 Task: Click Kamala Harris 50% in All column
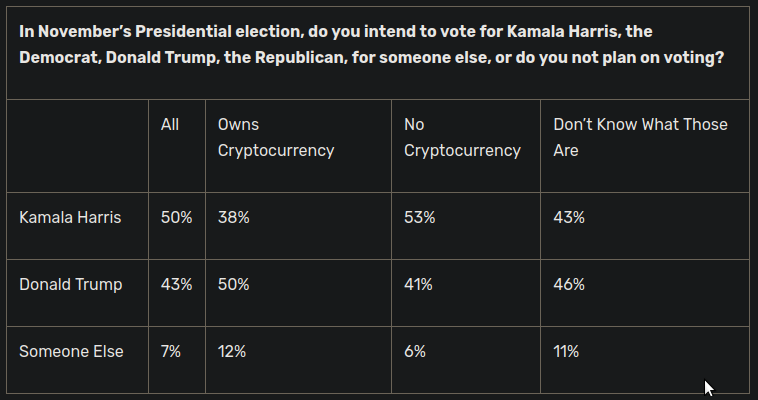pos(176,218)
